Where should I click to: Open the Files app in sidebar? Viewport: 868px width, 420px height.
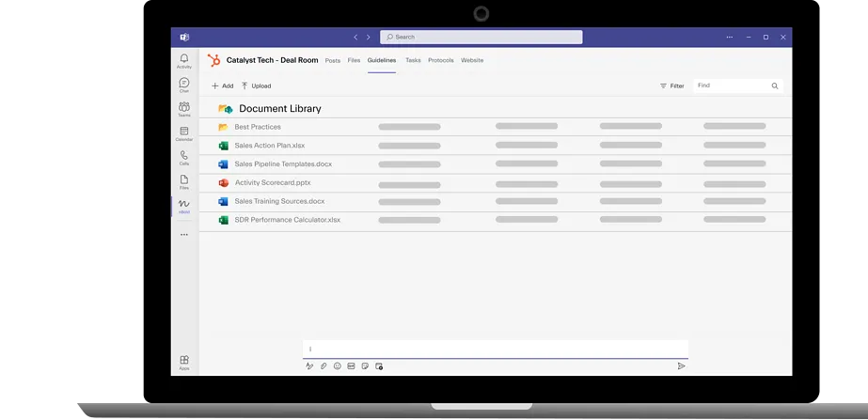[184, 181]
